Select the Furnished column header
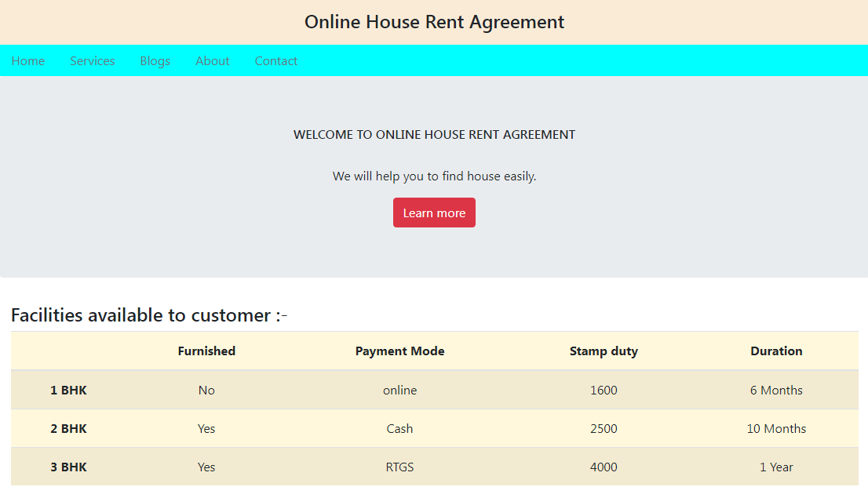 (206, 351)
